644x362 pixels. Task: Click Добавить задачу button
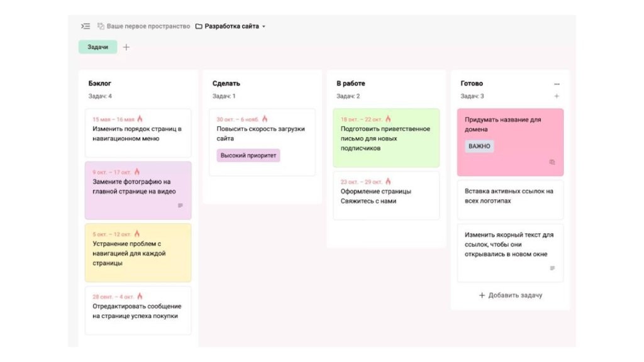(x=510, y=295)
